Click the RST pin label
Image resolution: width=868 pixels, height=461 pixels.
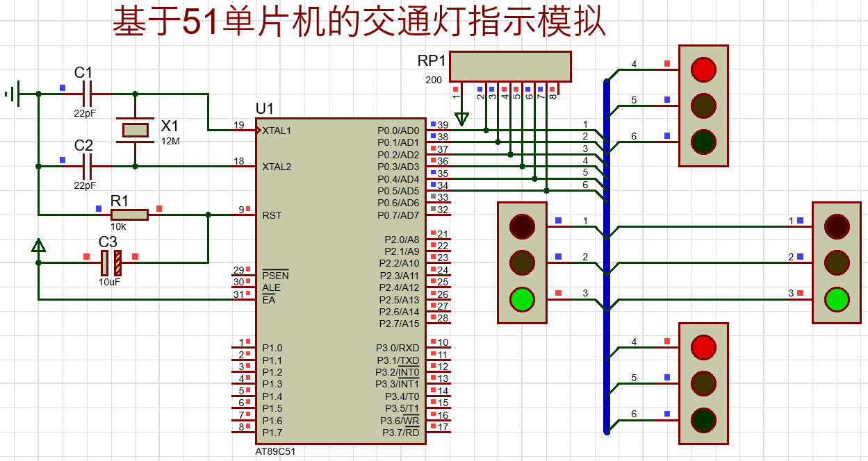272,215
